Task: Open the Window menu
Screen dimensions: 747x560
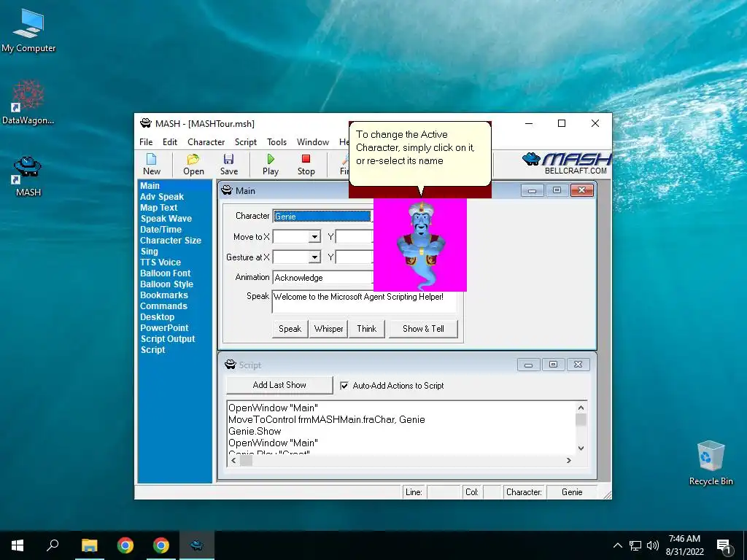Action: point(312,142)
